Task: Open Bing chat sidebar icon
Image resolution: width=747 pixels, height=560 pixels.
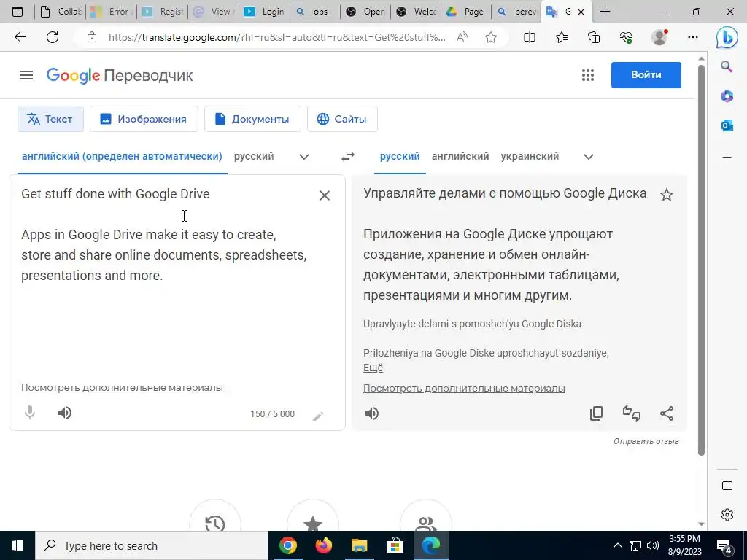Action: click(x=727, y=38)
